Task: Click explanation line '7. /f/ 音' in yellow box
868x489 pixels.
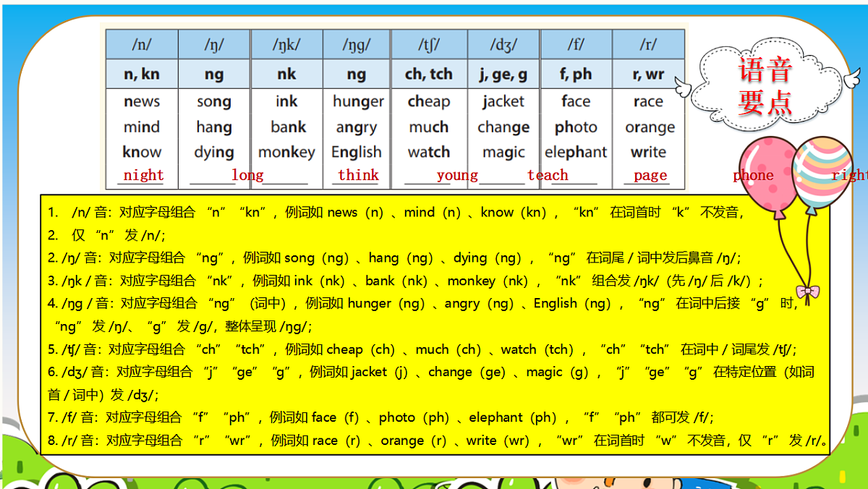Action: tap(380, 417)
